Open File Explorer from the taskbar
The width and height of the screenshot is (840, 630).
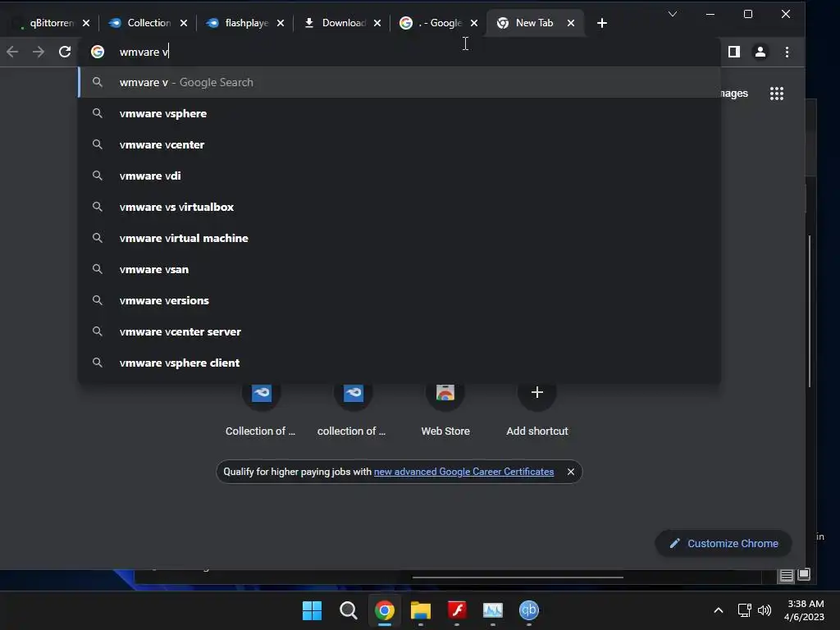[x=421, y=610]
